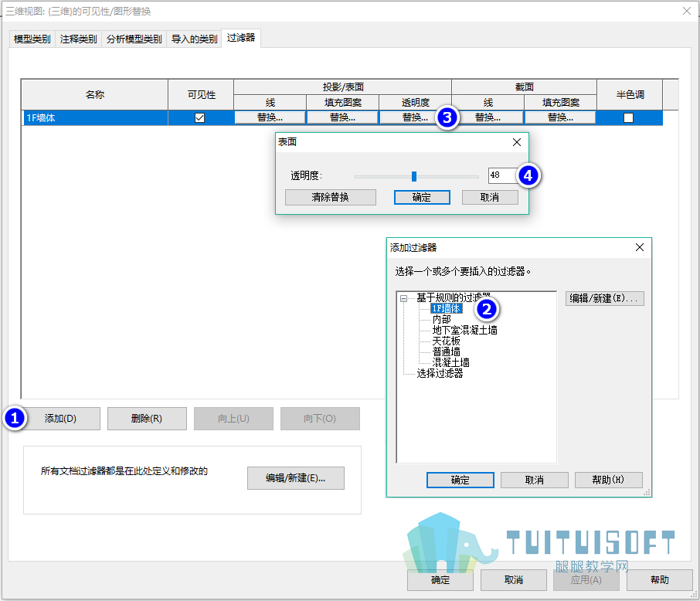Open 替换 for projection 填充图案 column

pos(342,117)
